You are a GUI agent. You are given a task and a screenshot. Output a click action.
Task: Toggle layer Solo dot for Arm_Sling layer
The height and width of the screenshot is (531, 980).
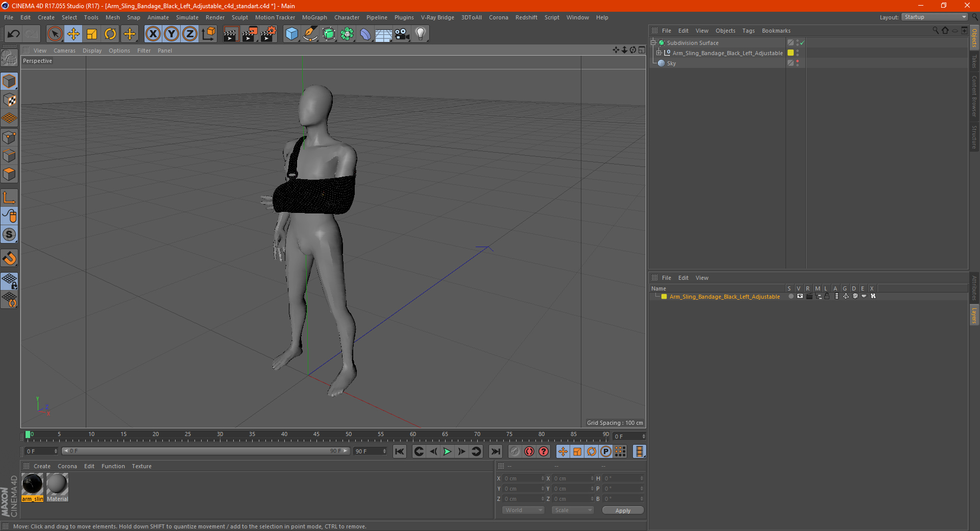click(791, 297)
